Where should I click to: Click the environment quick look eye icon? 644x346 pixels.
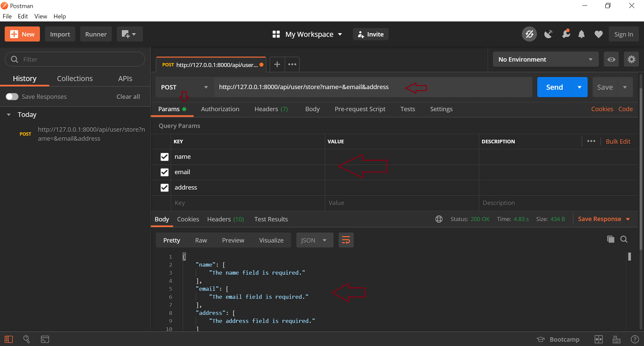611,59
